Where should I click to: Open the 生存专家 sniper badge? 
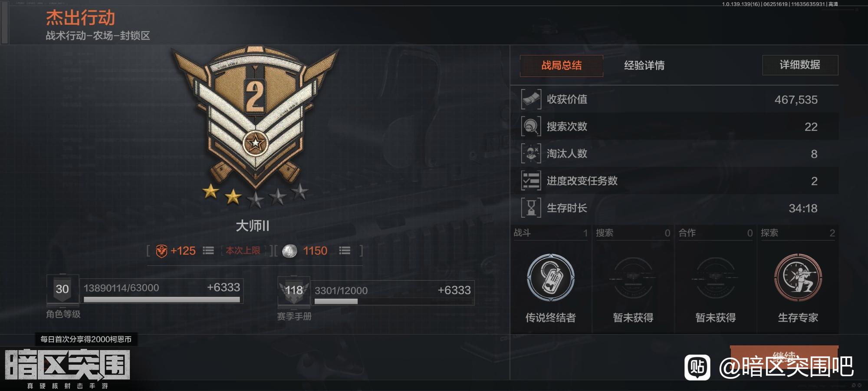coord(798,278)
